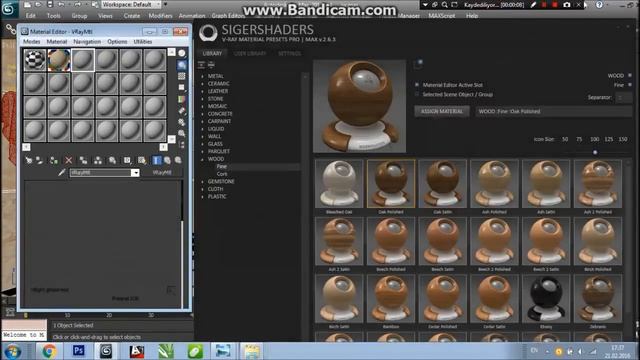
Task: Set icon size to 125
Action: 609,139
